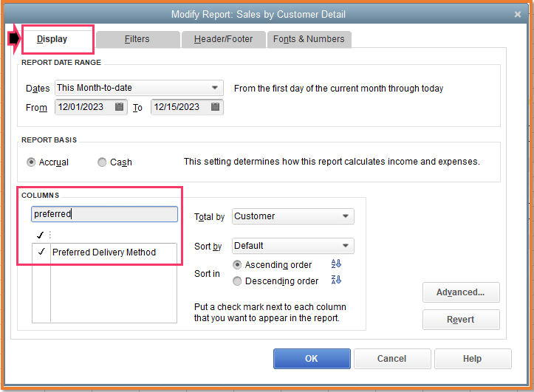The height and width of the screenshot is (392, 534).
Task: Close the Modify Report dialog
Action: tap(517, 14)
